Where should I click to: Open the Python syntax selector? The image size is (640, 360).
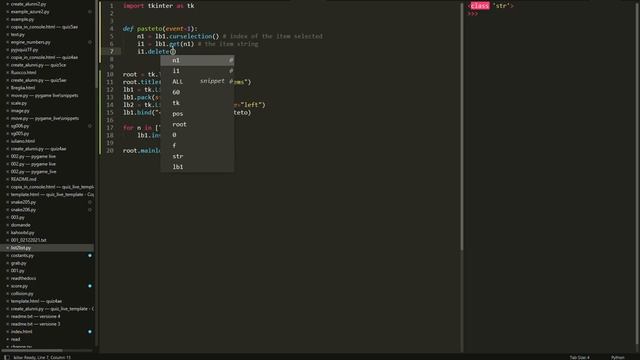click(x=618, y=357)
